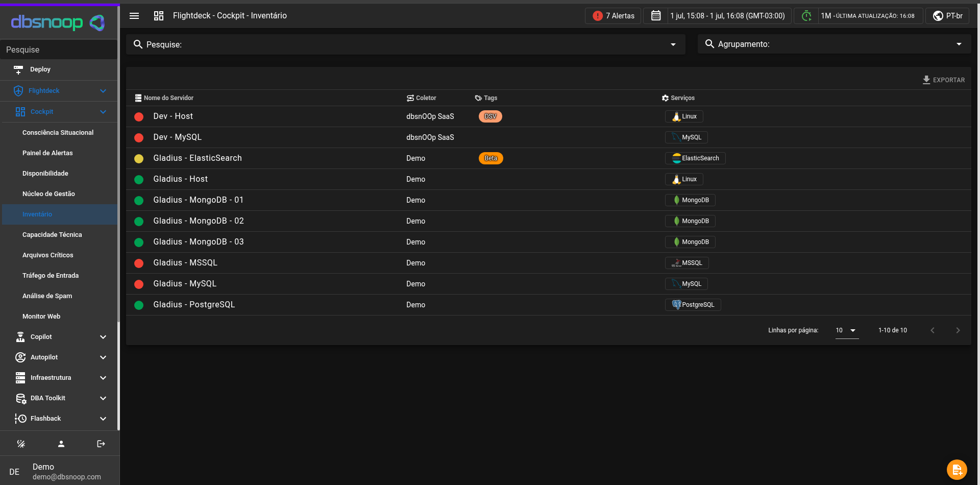Viewport: 980px width, 485px height.
Task: Collapse the Flightdeck sidebar section chevron
Action: (103, 91)
